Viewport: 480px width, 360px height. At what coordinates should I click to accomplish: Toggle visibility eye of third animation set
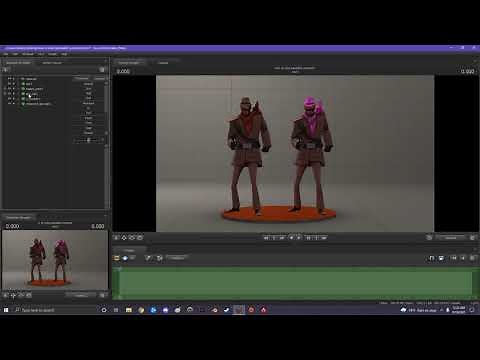tap(9, 89)
